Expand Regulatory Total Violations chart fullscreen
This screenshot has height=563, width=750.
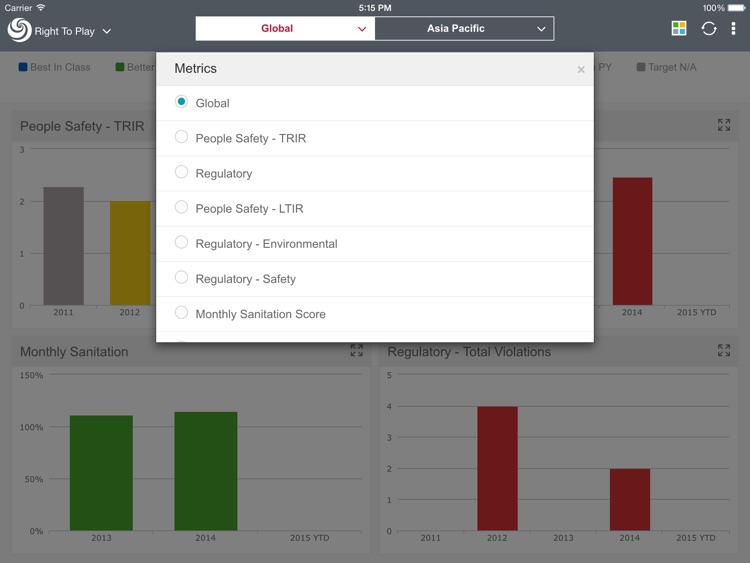724,350
